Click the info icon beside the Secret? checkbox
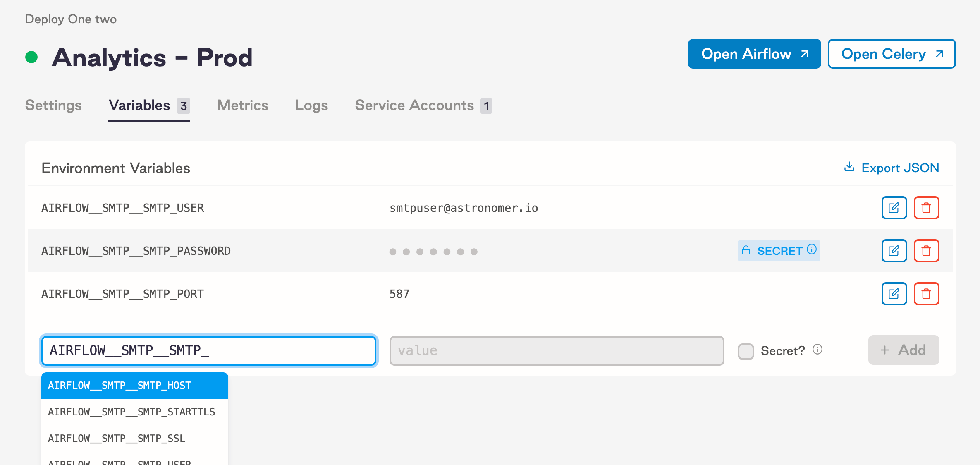The width and height of the screenshot is (980, 465). click(x=818, y=349)
